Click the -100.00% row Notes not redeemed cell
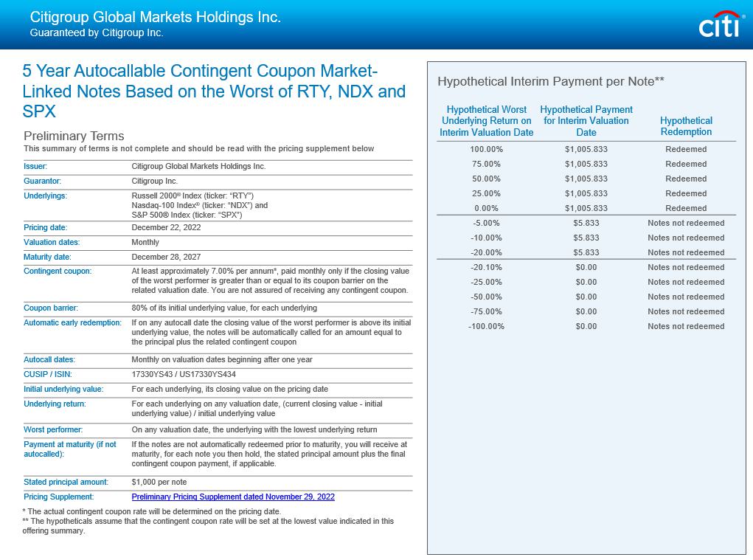The height and width of the screenshot is (560, 753). 686,326
